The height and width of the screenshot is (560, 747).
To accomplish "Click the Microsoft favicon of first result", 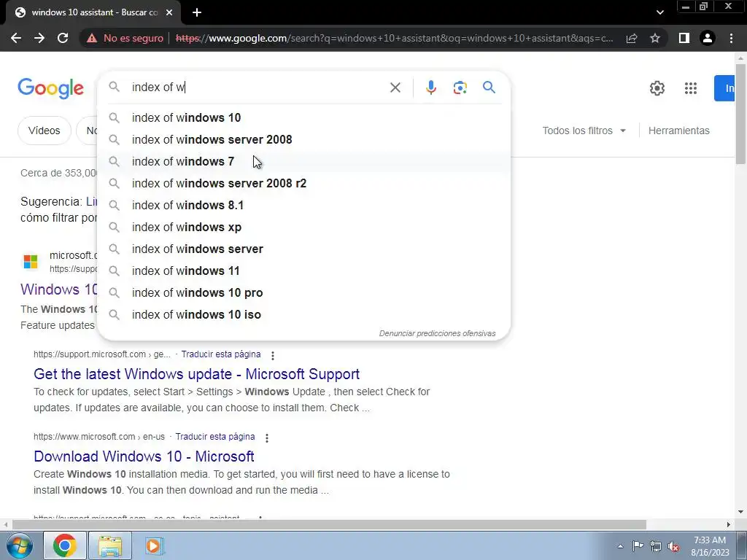I will coord(31,262).
